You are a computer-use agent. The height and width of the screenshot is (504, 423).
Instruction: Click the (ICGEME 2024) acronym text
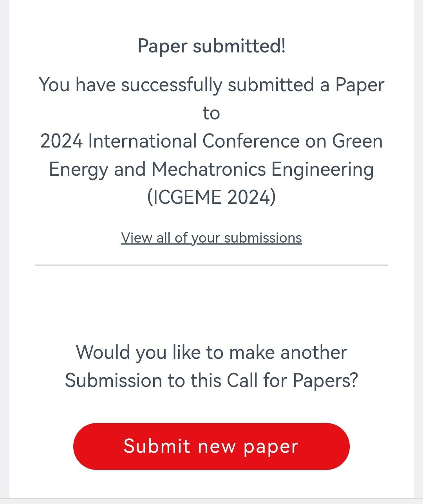point(211,197)
